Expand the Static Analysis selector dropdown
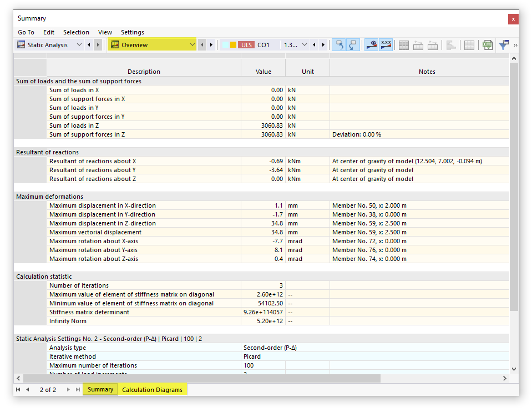Viewport: 532px width, 412px height. (79, 44)
